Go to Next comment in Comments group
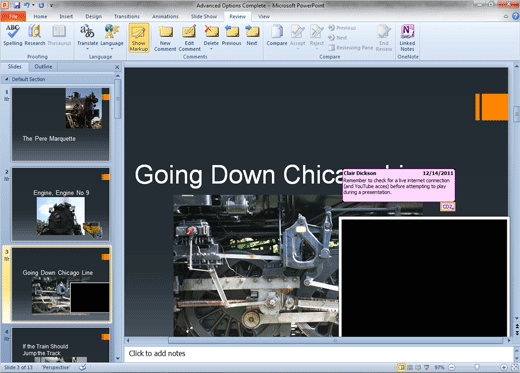The width and height of the screenshot is (520, 373). tap(252, 35)
